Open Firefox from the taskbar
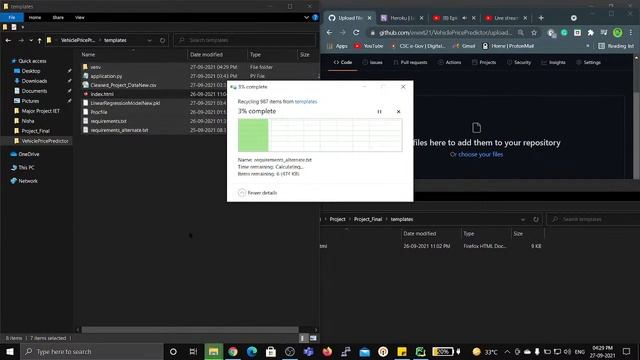Screen dimensions: 640x360 tap(327, 351)
